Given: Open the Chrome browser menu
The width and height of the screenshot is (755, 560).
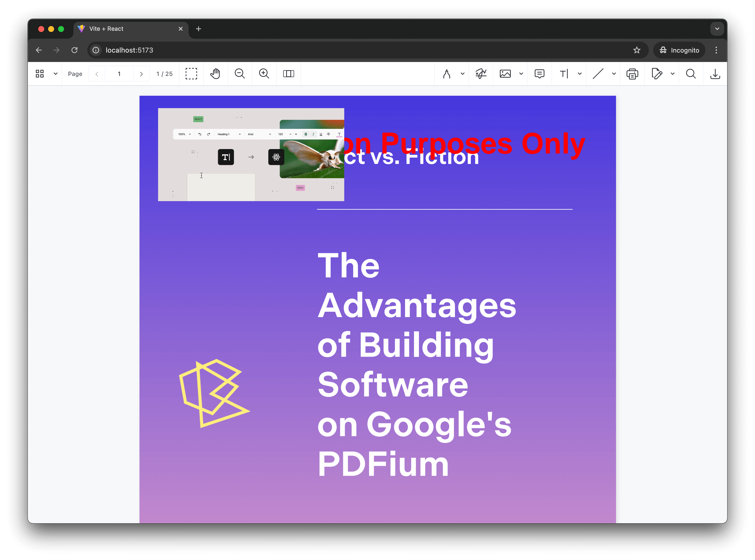Looking at the screenshot, I should coord(716,50).
